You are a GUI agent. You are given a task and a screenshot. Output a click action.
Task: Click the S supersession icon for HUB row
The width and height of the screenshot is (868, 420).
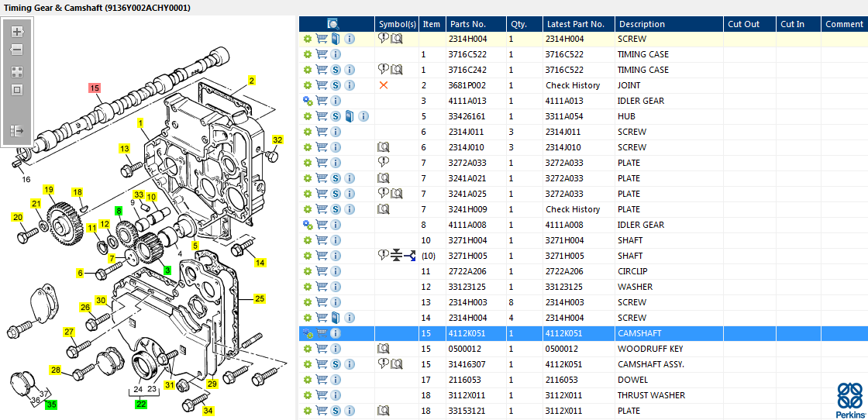[x=336, y=116]
